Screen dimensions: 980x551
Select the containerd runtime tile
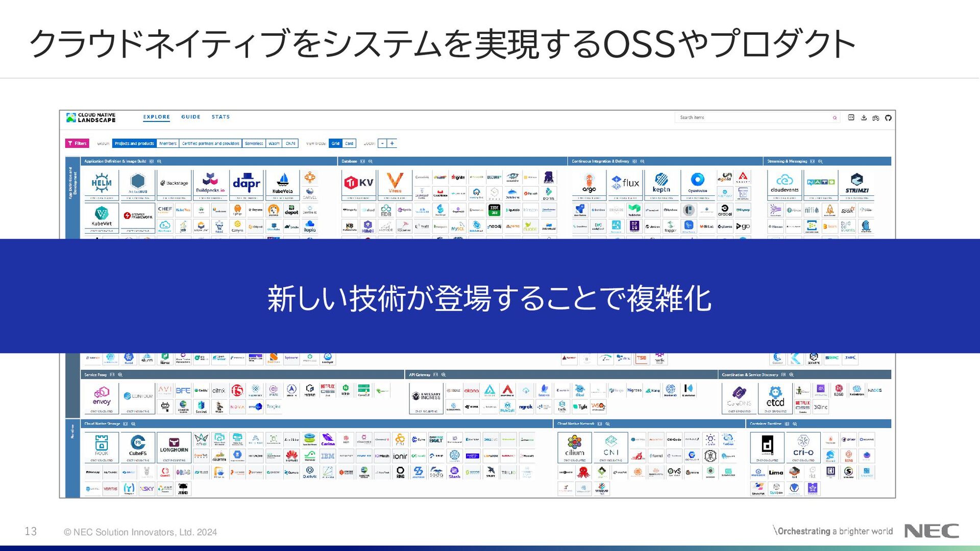(x=767, y=447)
